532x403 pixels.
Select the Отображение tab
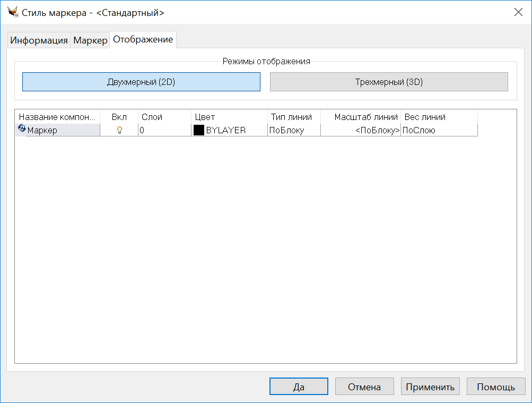[143, 40]
